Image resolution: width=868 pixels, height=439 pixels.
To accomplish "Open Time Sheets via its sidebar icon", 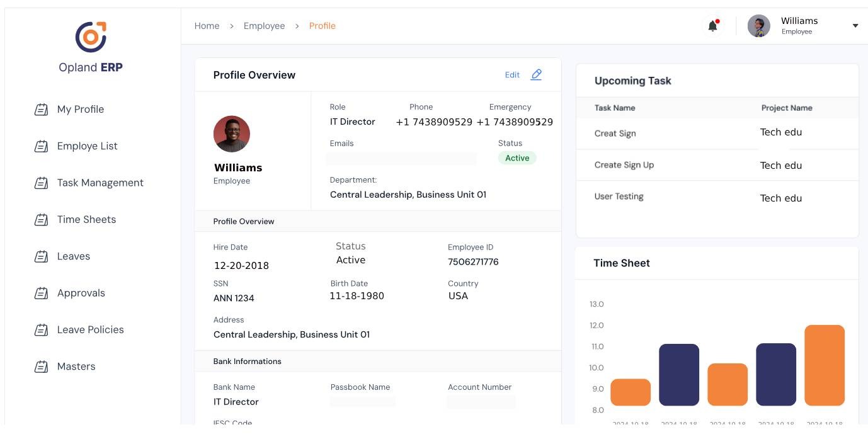I will pyautogui.click(x=40, y=219).
